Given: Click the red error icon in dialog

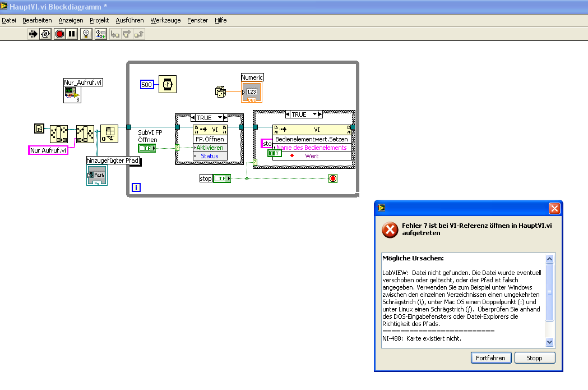Looking at the screenshot, I should [x=390, y=230].
